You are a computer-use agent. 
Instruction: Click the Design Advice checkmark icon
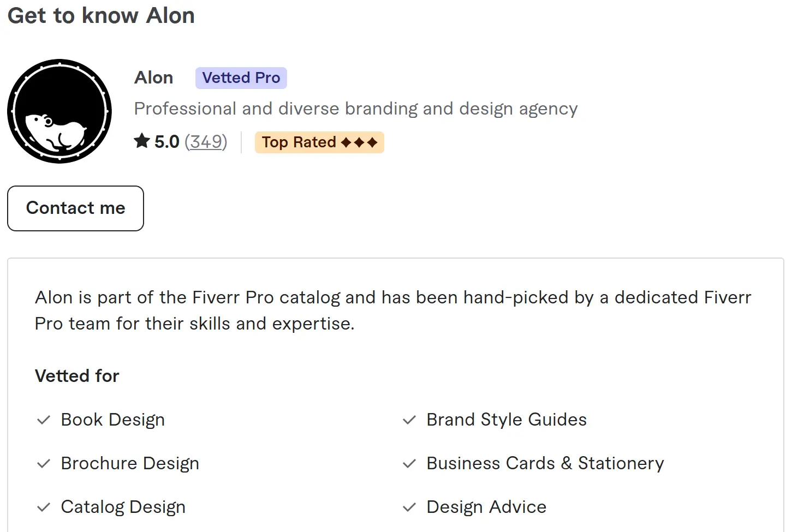tap(409, 507)
